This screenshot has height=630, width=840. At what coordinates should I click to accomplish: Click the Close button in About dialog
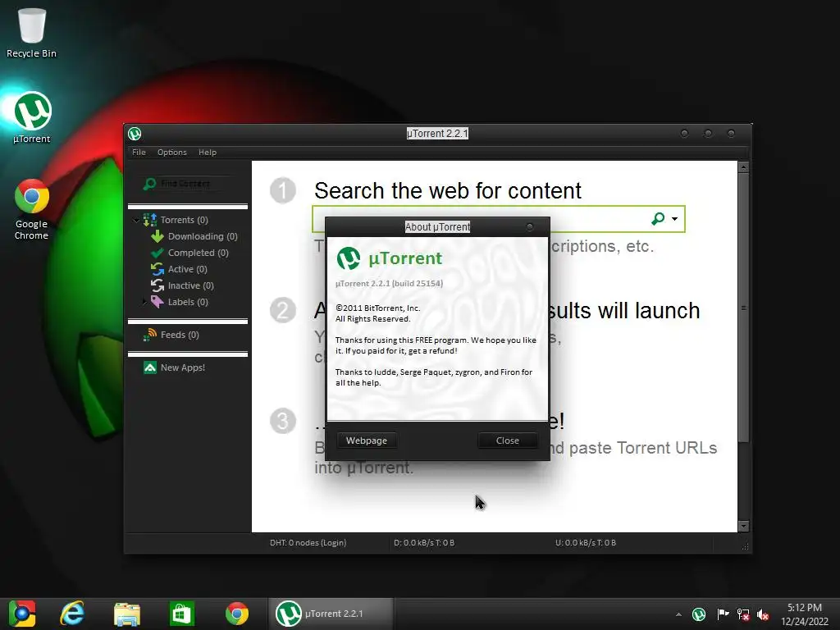(x=507, y=441)
